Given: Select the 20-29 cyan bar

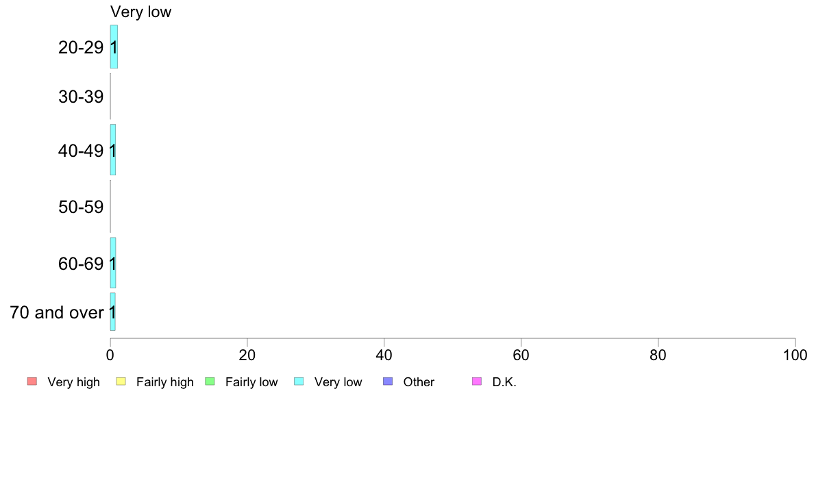Looking at the screenshot, I should tap(114, 47).
